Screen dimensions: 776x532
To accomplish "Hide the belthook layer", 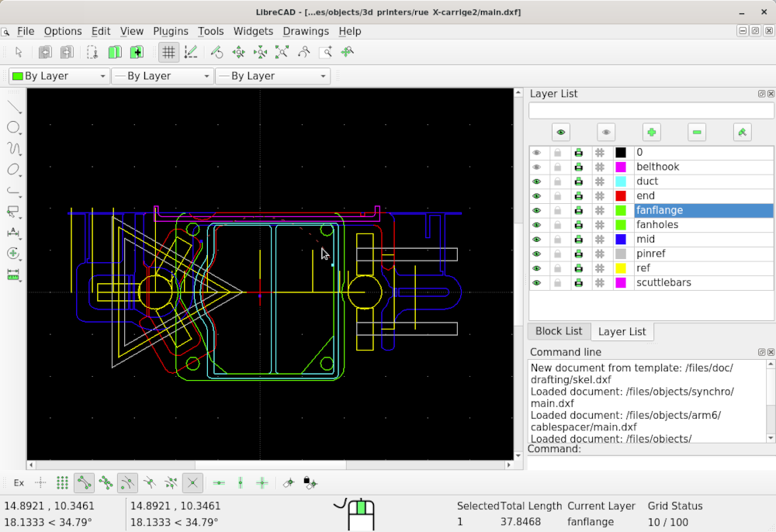I will (x=536, y=166).
